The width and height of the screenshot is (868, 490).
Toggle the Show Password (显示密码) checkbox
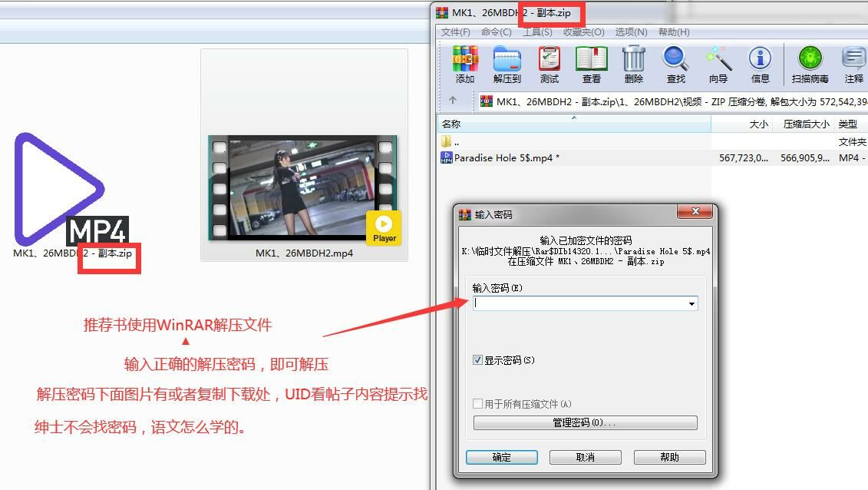pos(478,360)
